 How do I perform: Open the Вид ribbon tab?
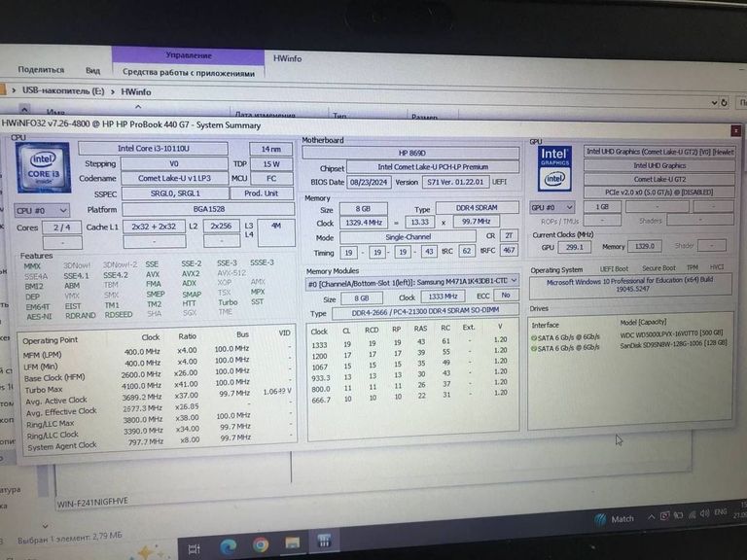click(93, 70)
